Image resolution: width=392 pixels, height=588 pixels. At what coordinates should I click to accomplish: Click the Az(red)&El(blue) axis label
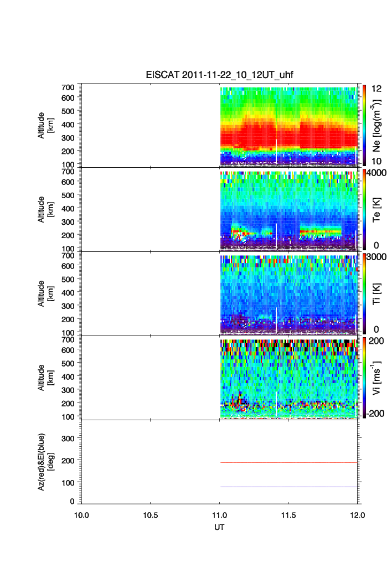coord(45,462)
